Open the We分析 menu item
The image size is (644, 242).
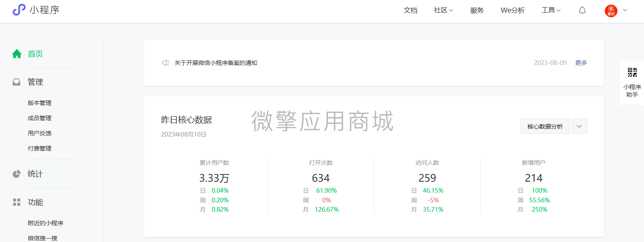pos(513,11)
